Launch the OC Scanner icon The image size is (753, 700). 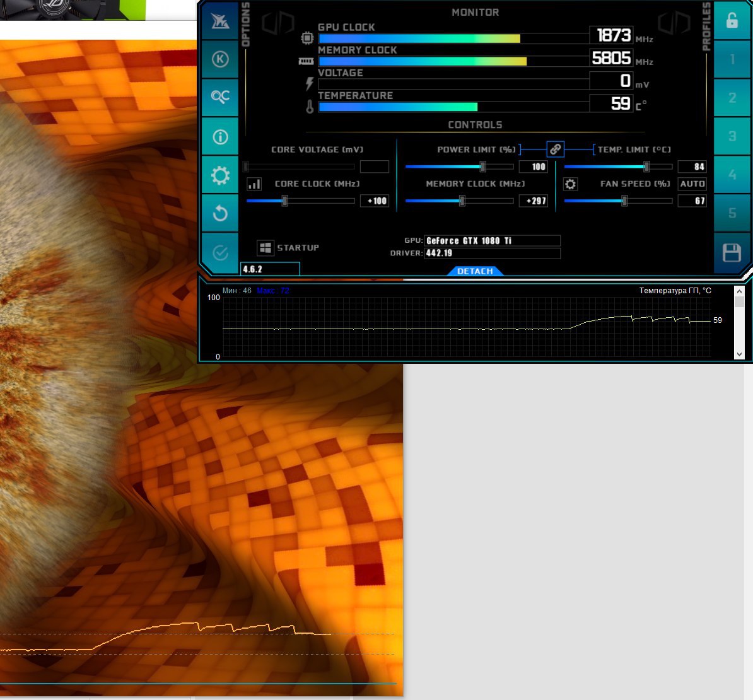coord(220,97)
